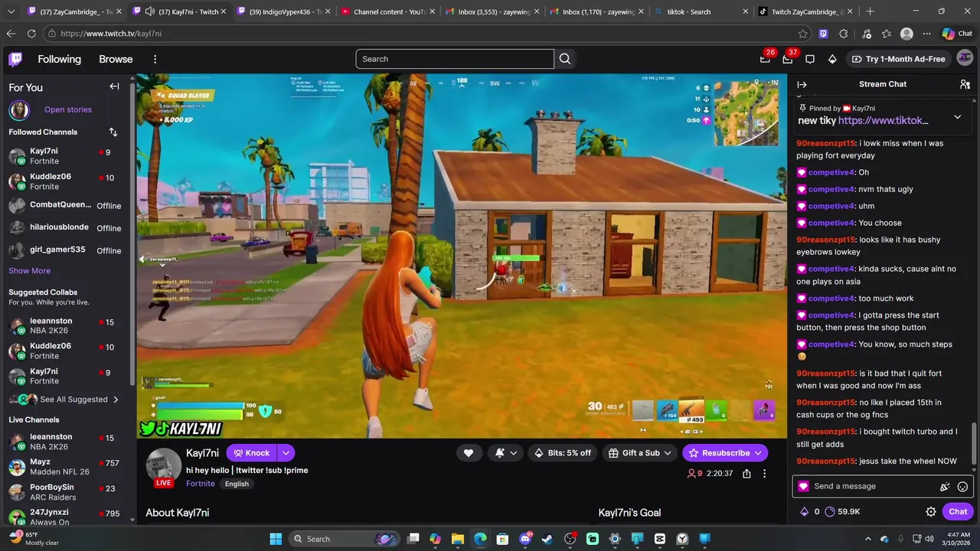Open the Fortnite category link
The width and height of the screenshot is (980, 551).
(201, 484)
